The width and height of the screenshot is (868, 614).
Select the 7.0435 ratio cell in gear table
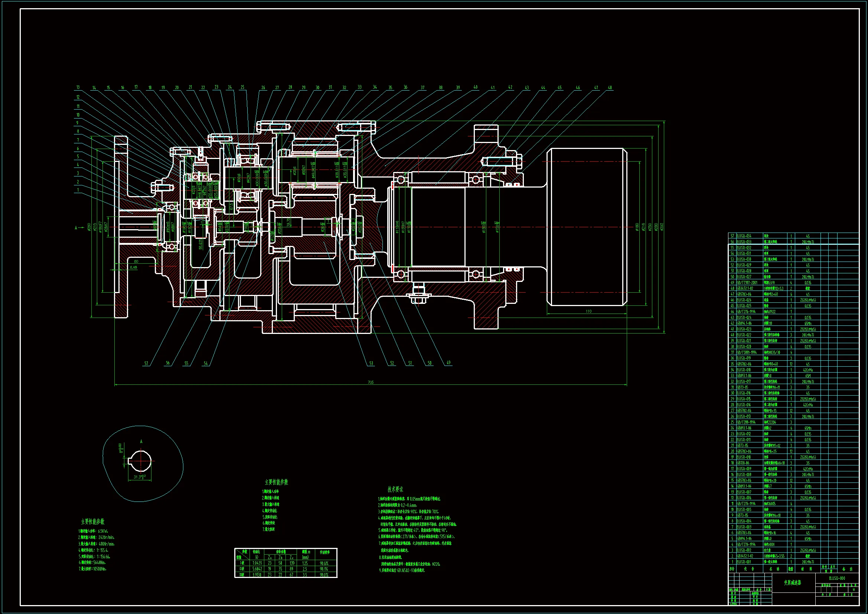[257, 563]
